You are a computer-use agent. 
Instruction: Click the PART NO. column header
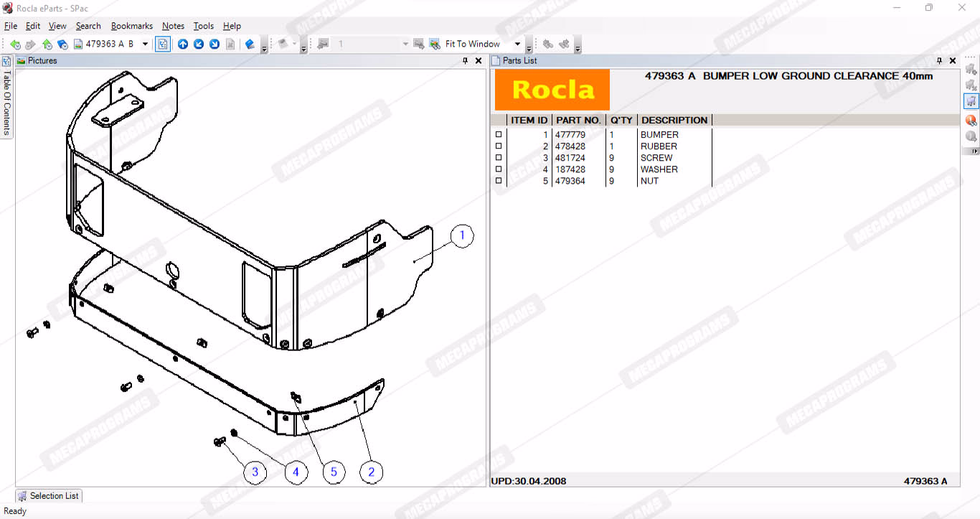[578, 120]
